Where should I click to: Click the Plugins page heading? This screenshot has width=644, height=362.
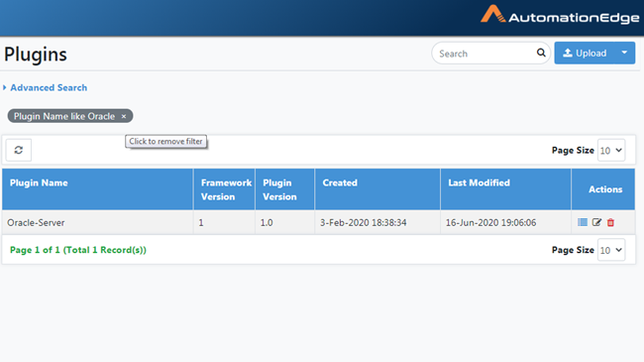[x=36, y=55]
